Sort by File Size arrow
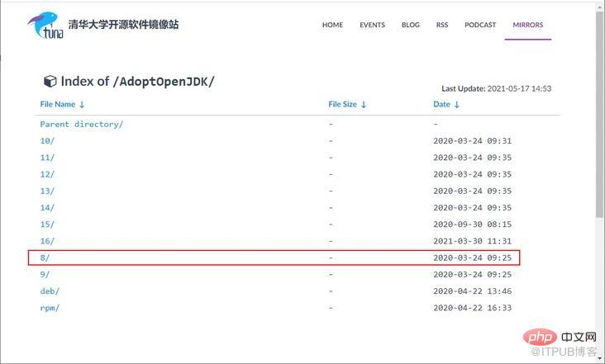The image size is (605, 364). (x=364, y=104)
